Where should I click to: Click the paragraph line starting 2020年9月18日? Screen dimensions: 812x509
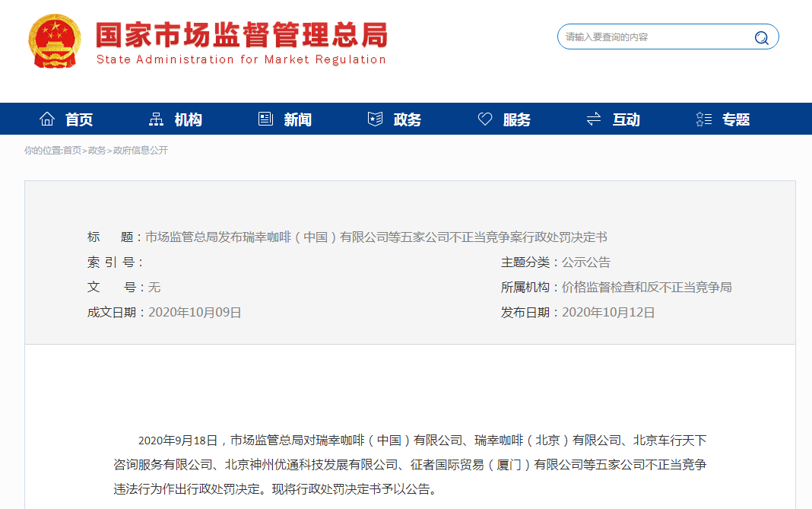coord(423,440)
